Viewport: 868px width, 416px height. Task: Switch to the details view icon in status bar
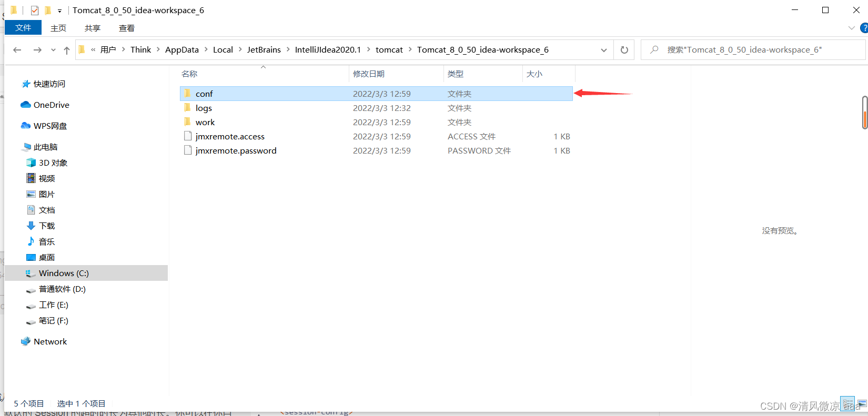tap(847, 403)
